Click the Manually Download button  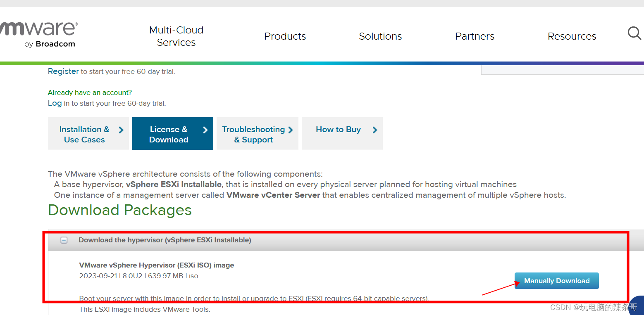556,281
